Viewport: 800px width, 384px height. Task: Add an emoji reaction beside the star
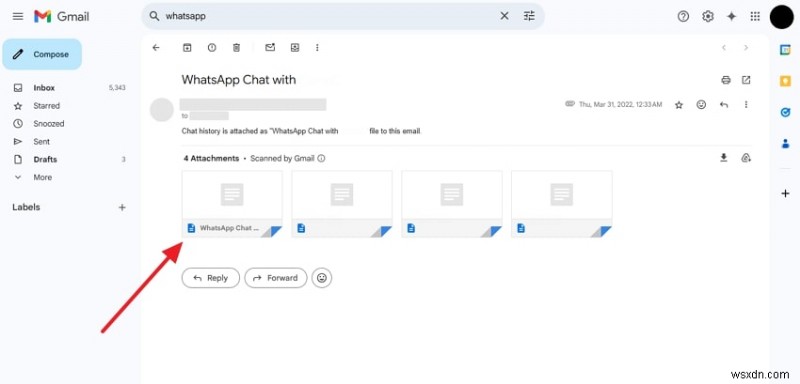click(x=702, y=105)
